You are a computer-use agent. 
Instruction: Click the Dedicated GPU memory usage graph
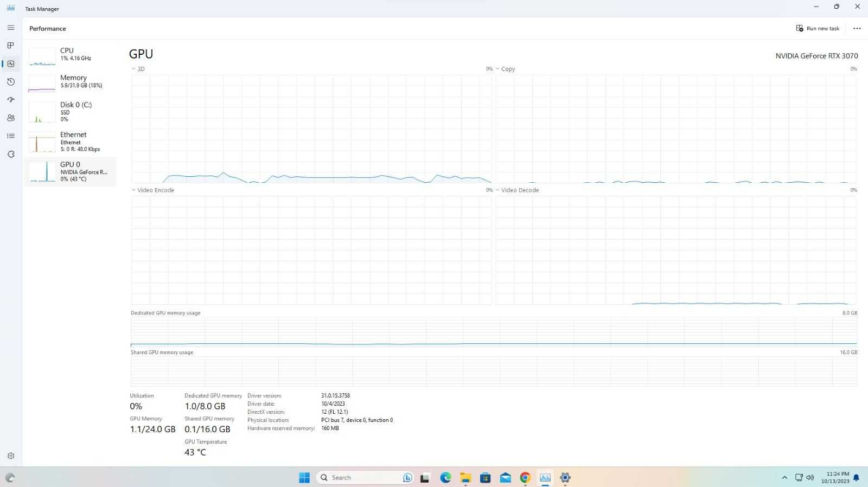(x=494, y=332)
